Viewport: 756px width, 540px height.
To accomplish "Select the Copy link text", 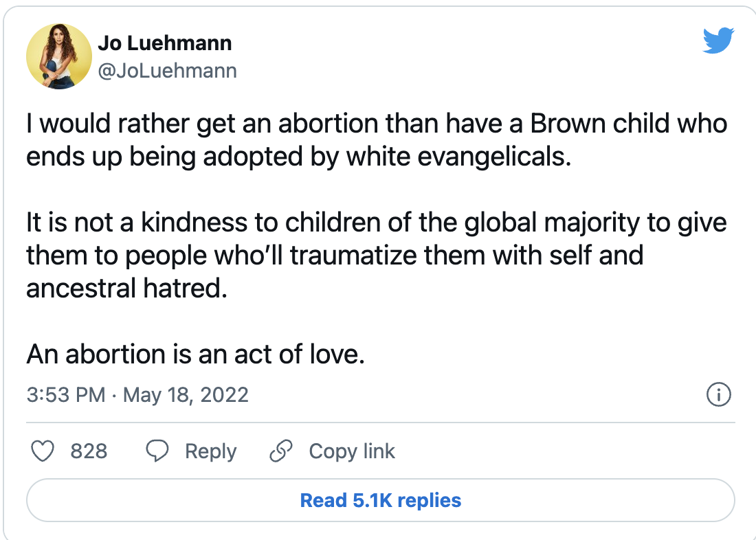I will coord(352,451).
